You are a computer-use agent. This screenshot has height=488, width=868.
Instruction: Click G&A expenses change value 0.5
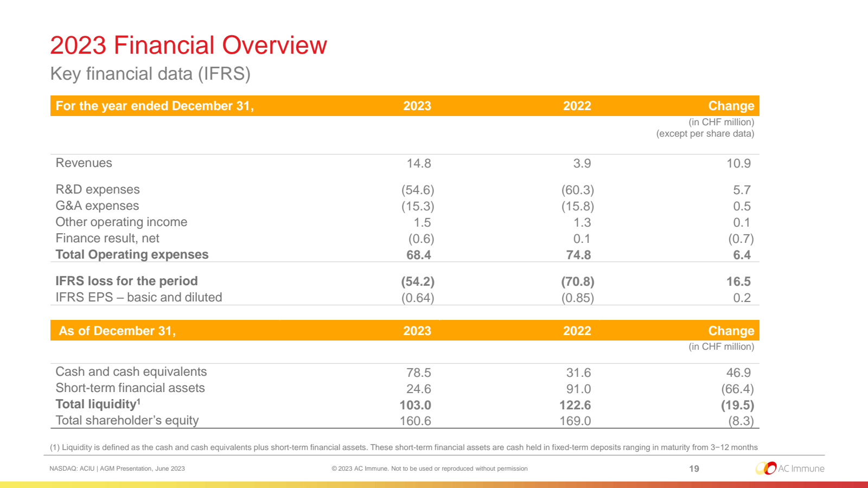[742, 207]
